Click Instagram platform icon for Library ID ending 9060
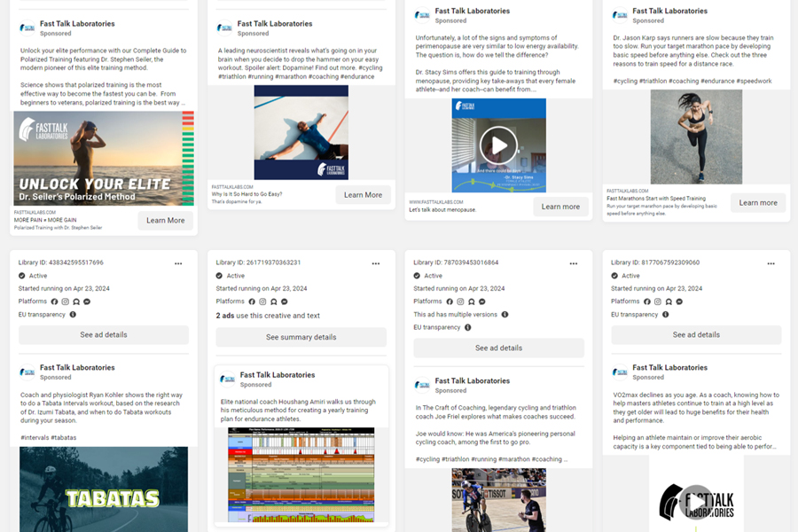This screenshot has width=798, height=532. pyautogui.click(x=658, y=301)
